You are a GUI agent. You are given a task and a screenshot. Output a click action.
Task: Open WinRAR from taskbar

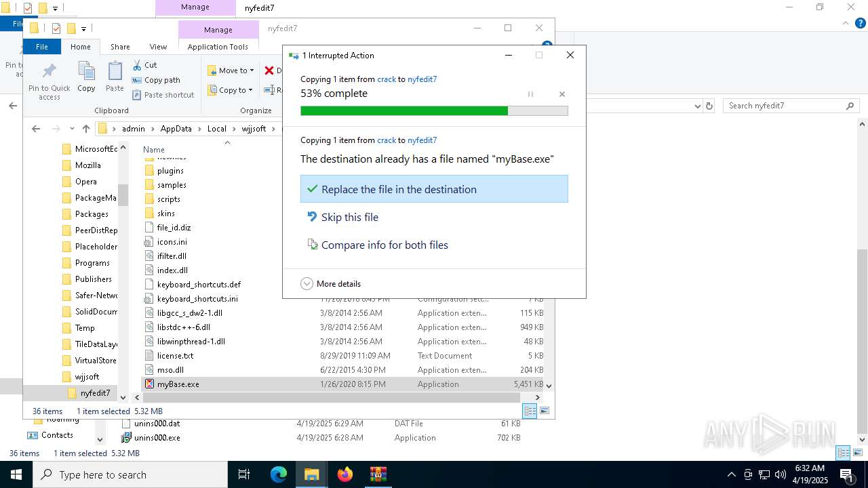pyautogui.click(x=378, y=474)
